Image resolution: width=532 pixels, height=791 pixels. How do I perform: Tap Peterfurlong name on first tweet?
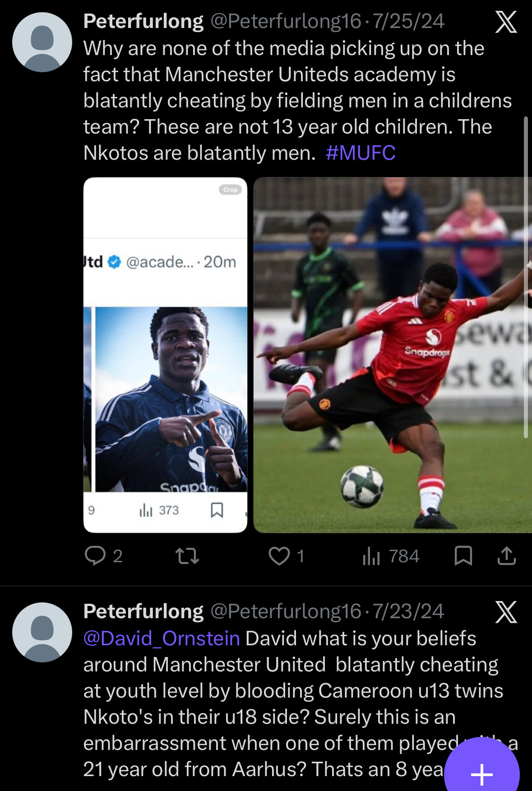(143, 21)
